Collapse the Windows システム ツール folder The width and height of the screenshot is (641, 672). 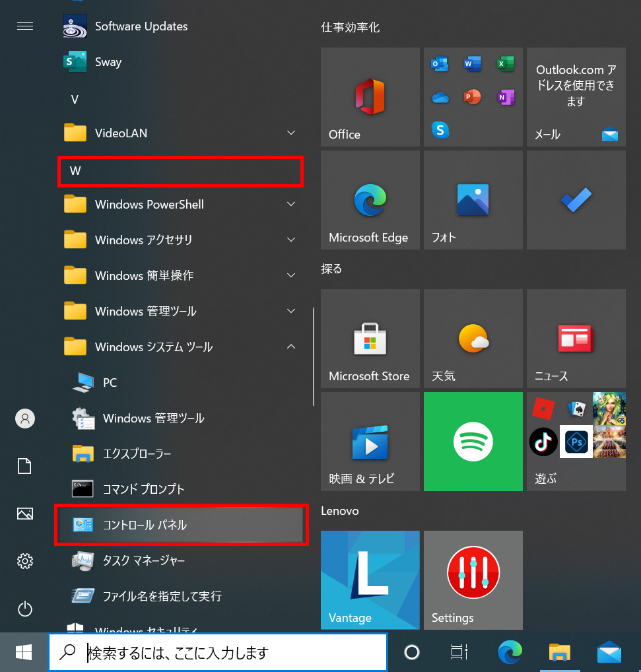(180, 347)
